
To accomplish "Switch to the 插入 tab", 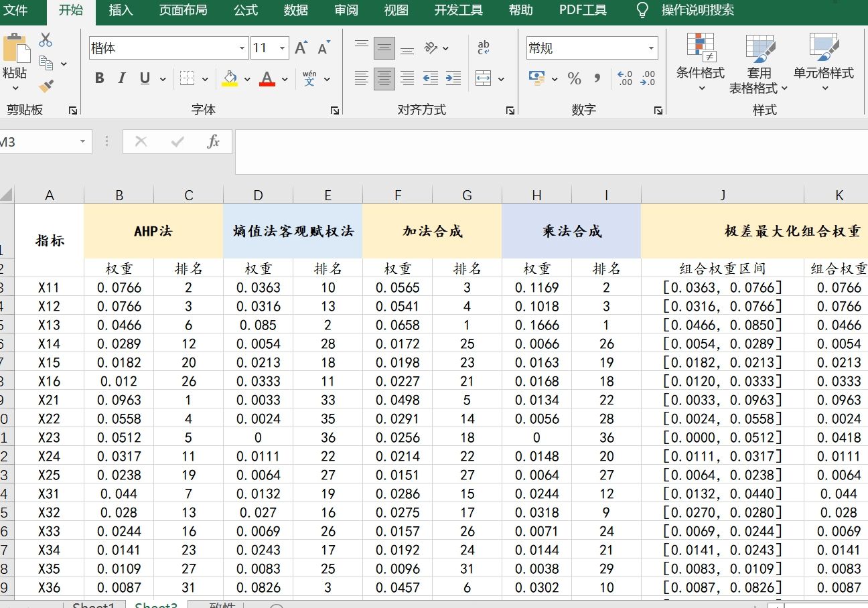I will (x=121, y=10).
